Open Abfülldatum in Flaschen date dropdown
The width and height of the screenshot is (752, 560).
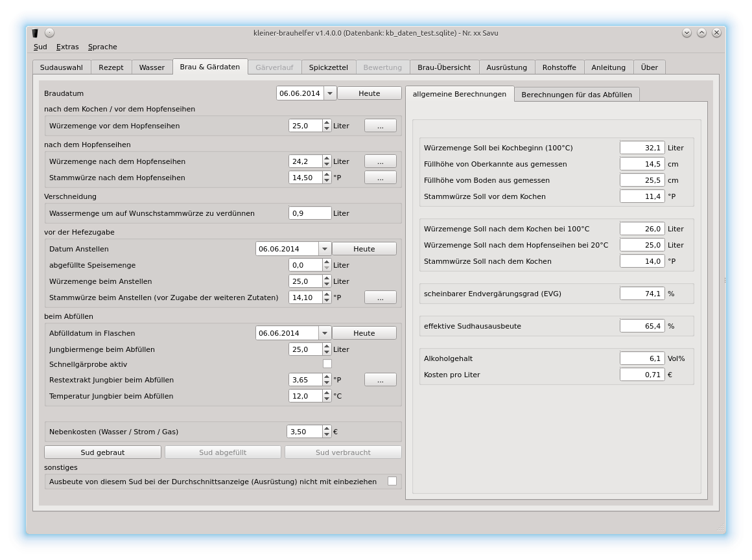tap(324, 333)
